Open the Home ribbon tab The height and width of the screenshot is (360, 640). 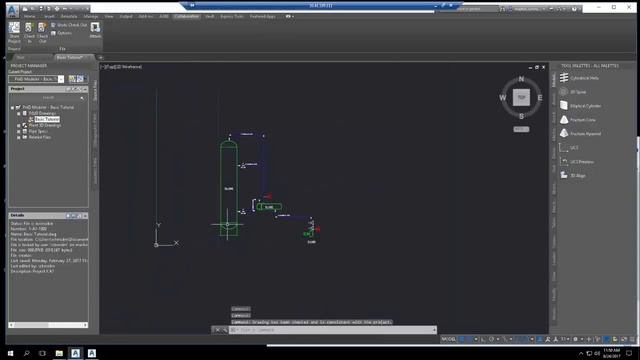pyautogui.click(x=29, y=16)
